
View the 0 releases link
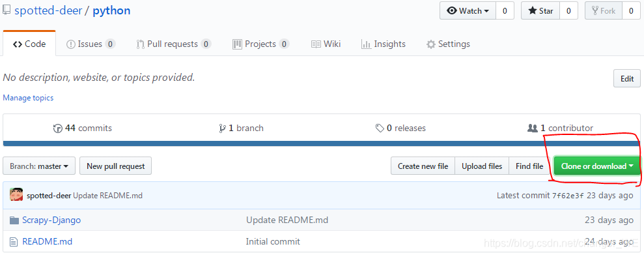coord(400,128)
